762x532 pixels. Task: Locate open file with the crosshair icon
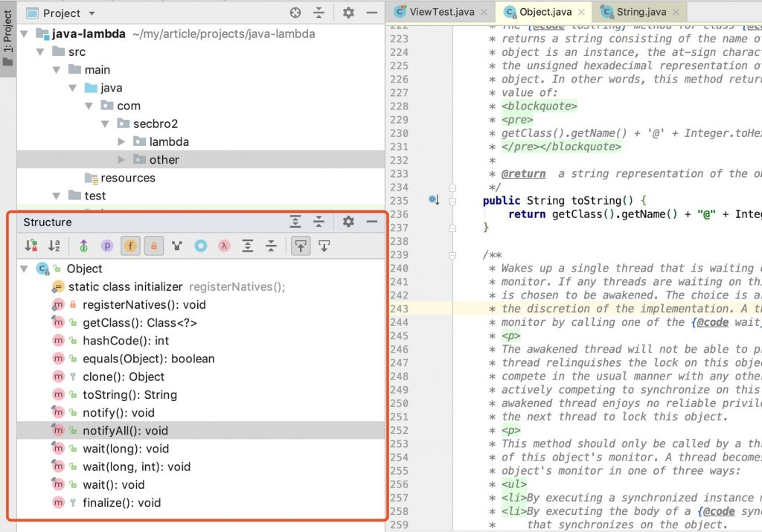[x=296, y=13]
